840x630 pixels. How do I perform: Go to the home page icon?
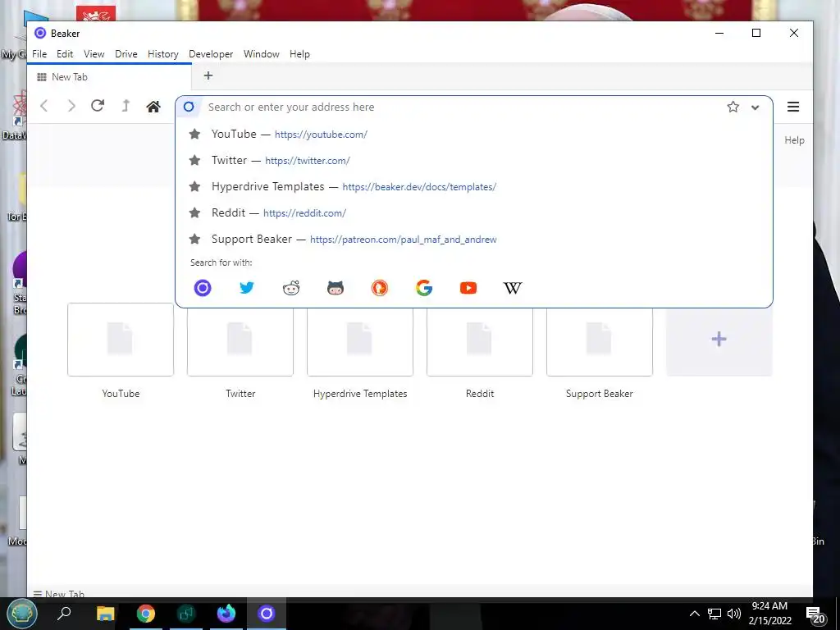click(153, 107)
